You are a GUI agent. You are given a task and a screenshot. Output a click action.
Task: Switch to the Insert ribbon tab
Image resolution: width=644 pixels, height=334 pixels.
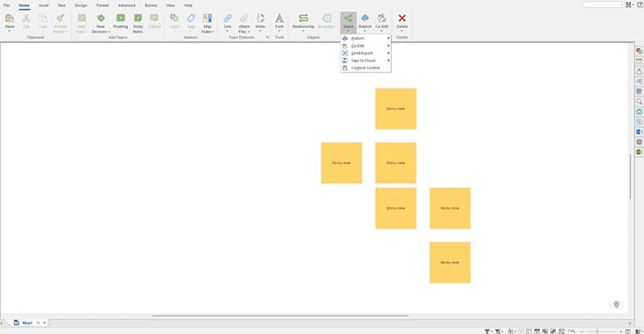point(43,5)
